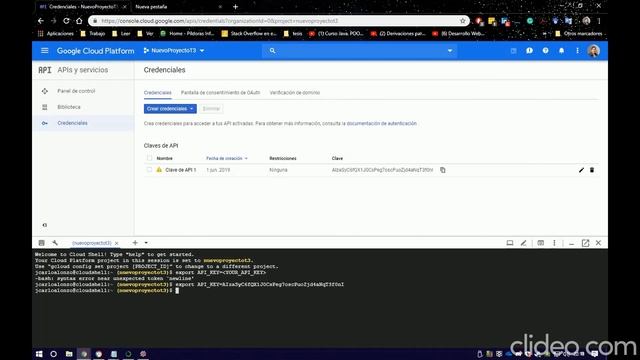Open the notifications bell

tap(561, 51)
